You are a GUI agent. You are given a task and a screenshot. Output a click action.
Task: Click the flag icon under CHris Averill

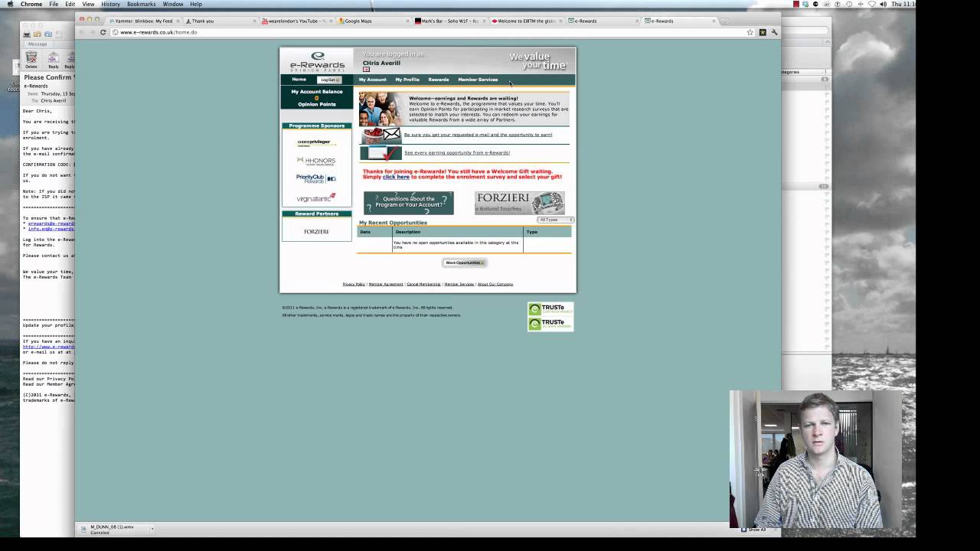[366, 70]
